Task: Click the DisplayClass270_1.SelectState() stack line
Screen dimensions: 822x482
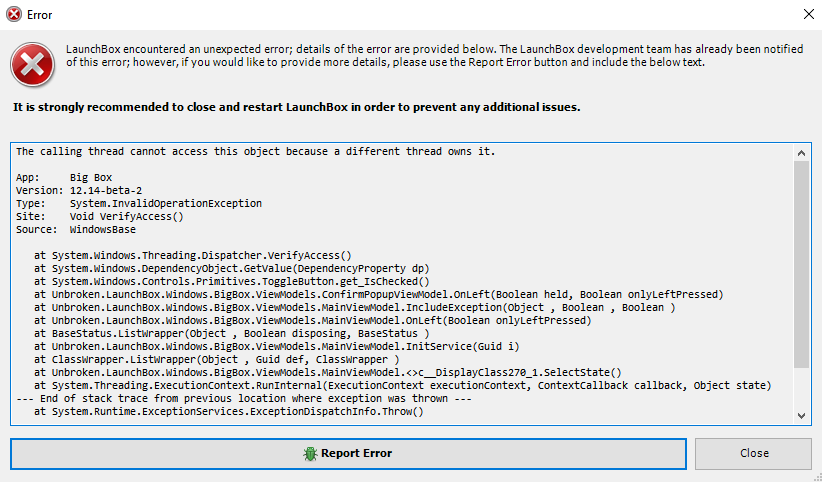Action: click(x=328, y=372)
